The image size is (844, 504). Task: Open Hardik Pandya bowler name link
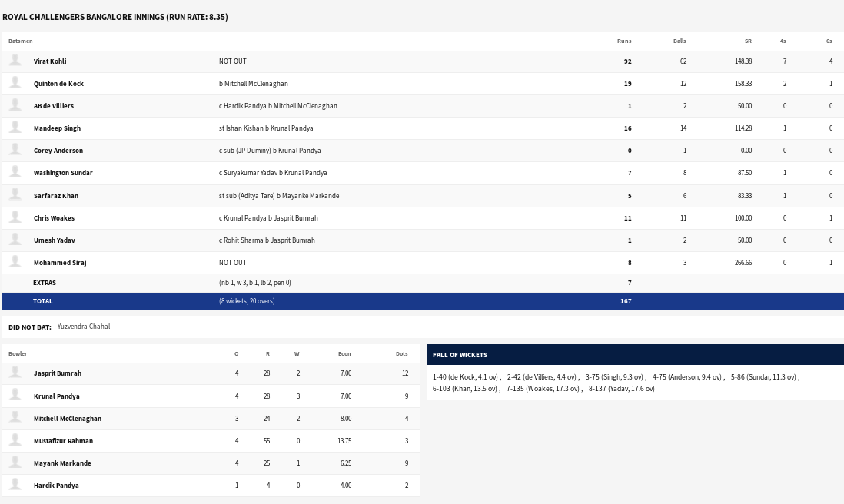[56, 486]
